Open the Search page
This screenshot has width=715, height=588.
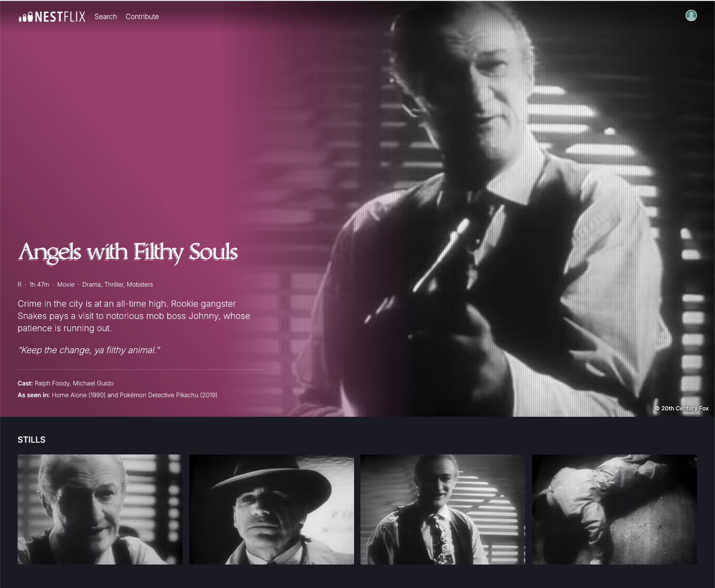(x=106, y=17)
